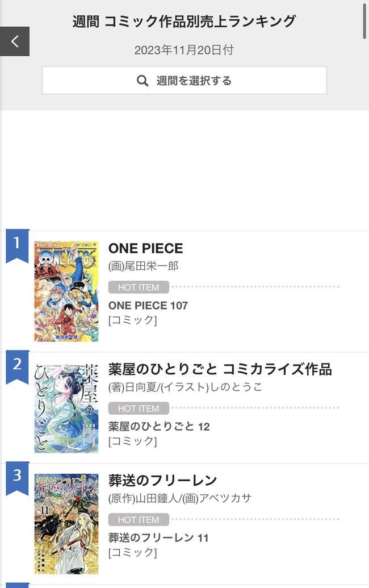Tap the magnifying glass search icon
The width and height of the screenshot is (369, 588).
click(x=142, y=81)
